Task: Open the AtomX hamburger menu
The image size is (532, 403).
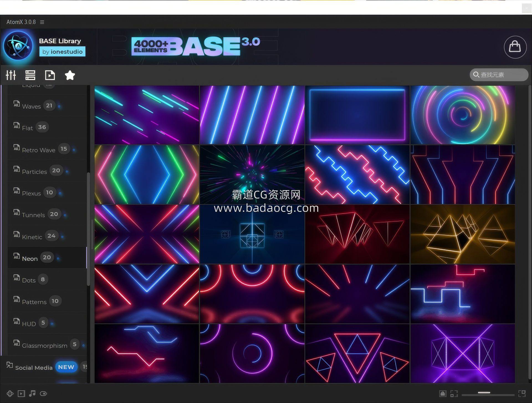Action: point(42,22)
